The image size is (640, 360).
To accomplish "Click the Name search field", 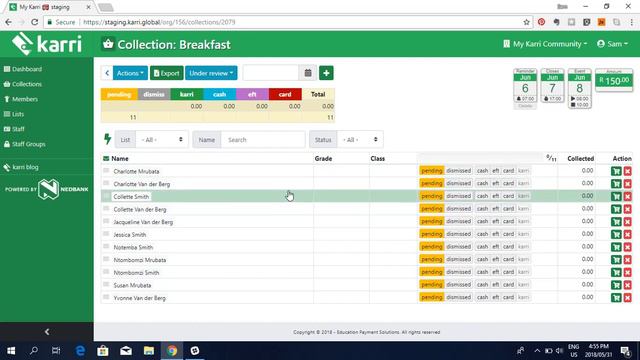I will click(x=263, y=140).
